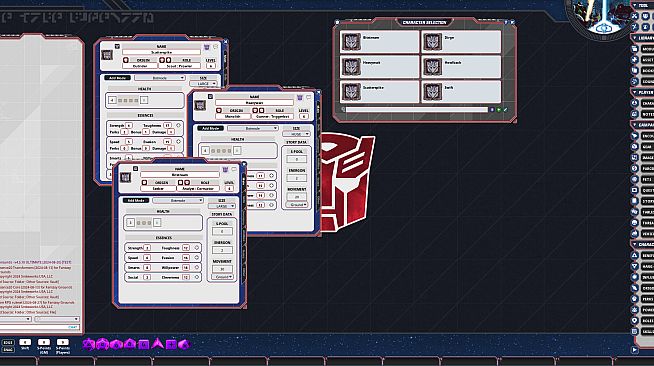Open the Sounds sidebar icon

tap(635, 81)
